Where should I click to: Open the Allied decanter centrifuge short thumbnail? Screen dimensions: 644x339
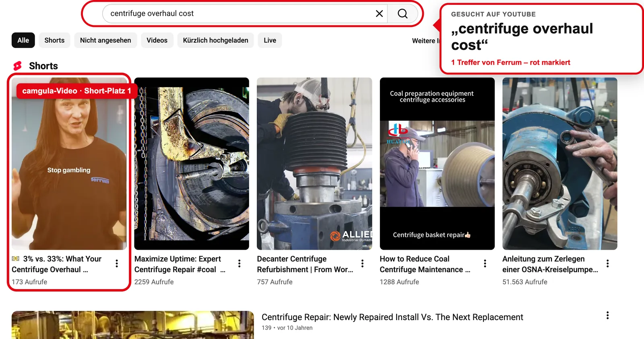(x=314, y=164)
